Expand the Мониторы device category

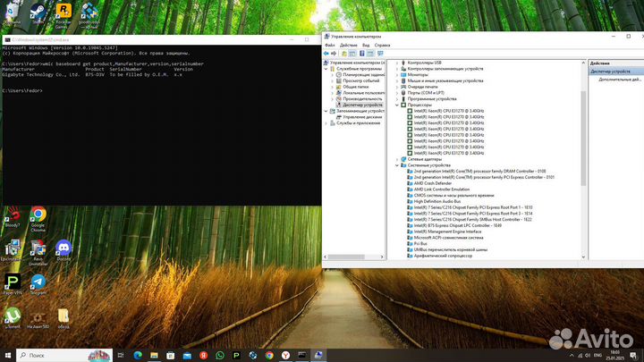click(x=397, y=74)
